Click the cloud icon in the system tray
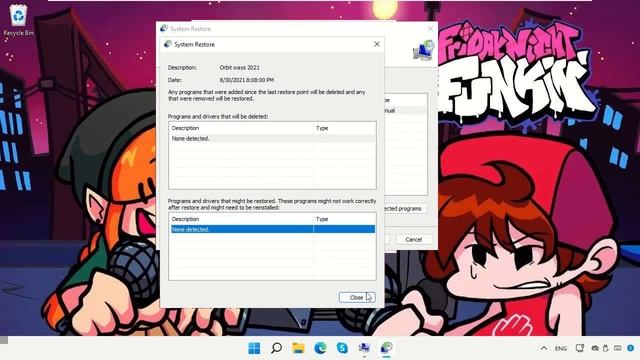 [595, 349]
